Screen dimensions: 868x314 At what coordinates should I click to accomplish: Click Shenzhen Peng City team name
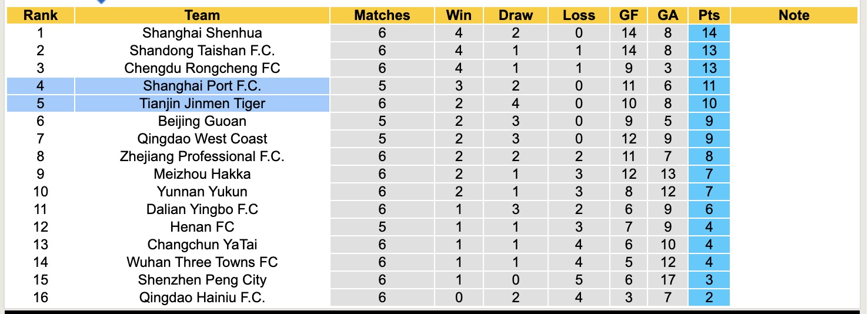tap(202, 280)
